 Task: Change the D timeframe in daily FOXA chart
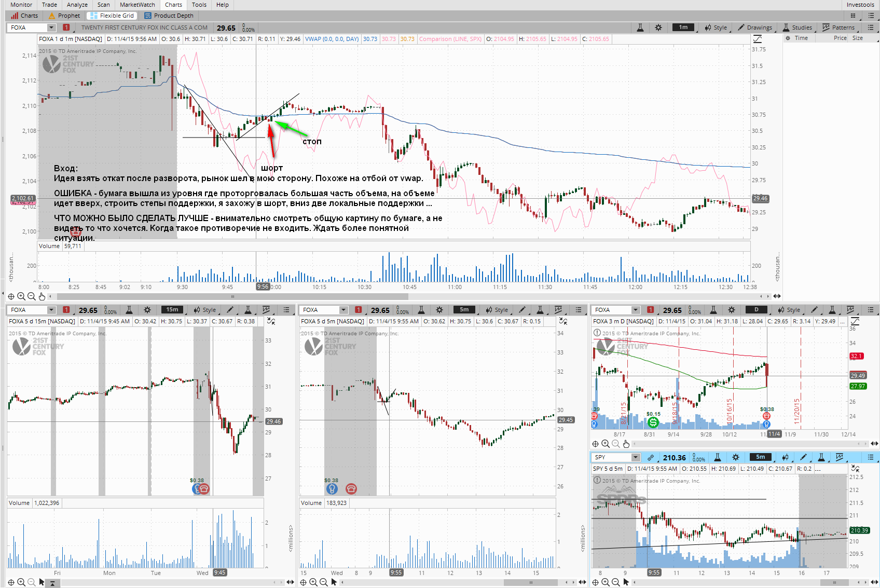point(756,310)
